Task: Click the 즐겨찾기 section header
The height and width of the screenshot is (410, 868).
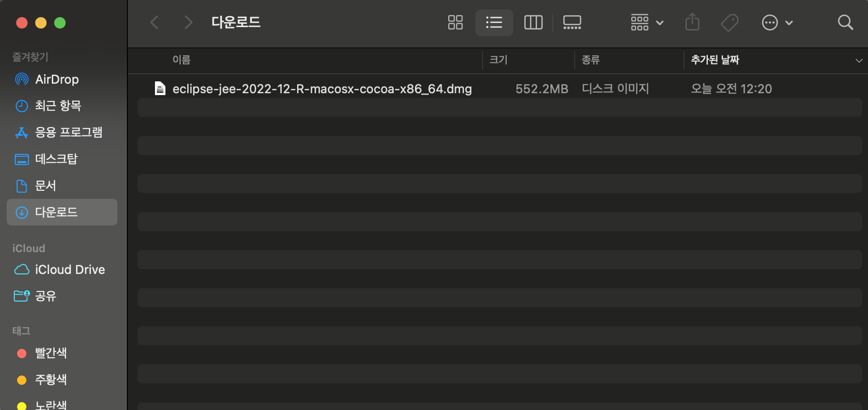Action: tap(30, 57)
